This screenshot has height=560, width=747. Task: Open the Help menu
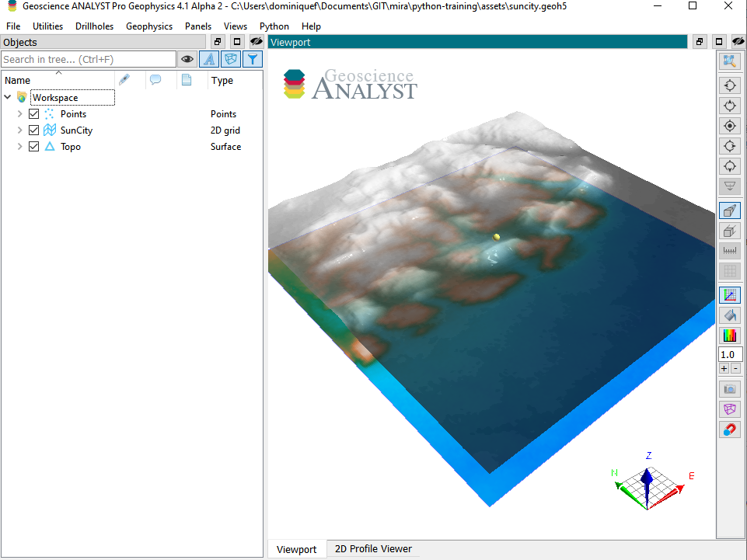[311, 26]
